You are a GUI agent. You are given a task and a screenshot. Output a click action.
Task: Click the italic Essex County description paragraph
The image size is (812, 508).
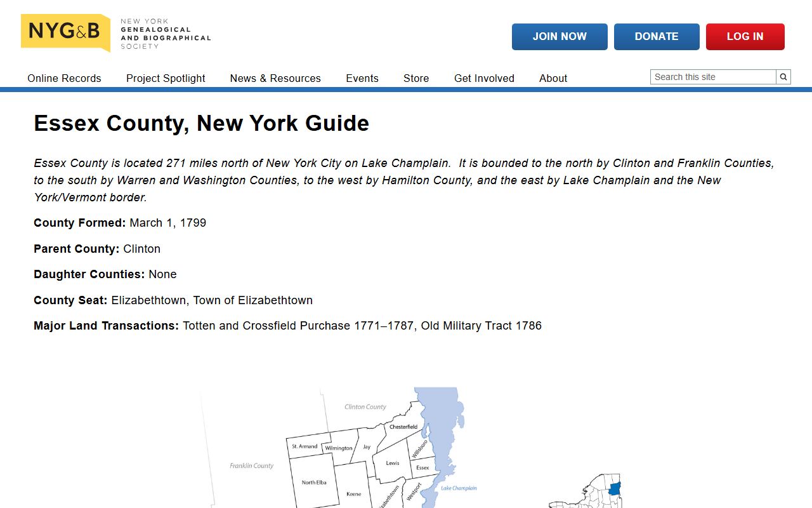(404, 180)
